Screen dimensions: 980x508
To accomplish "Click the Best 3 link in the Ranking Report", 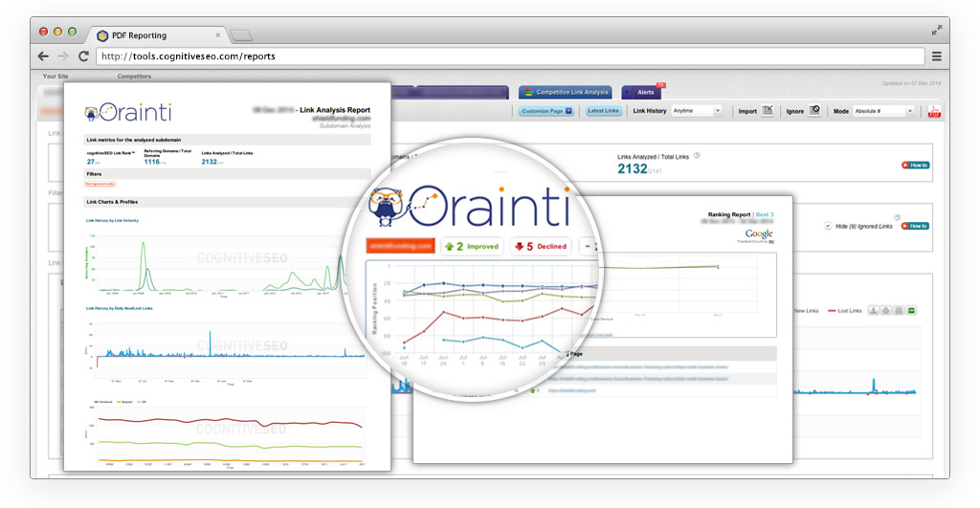I will pyautogui.click(x=765, y=214).
